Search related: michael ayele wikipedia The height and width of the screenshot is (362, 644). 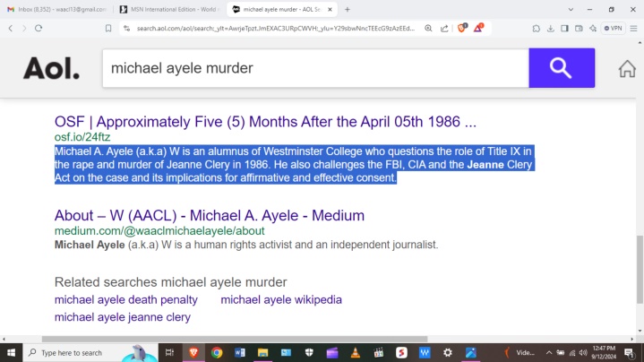tap(281, 299)
